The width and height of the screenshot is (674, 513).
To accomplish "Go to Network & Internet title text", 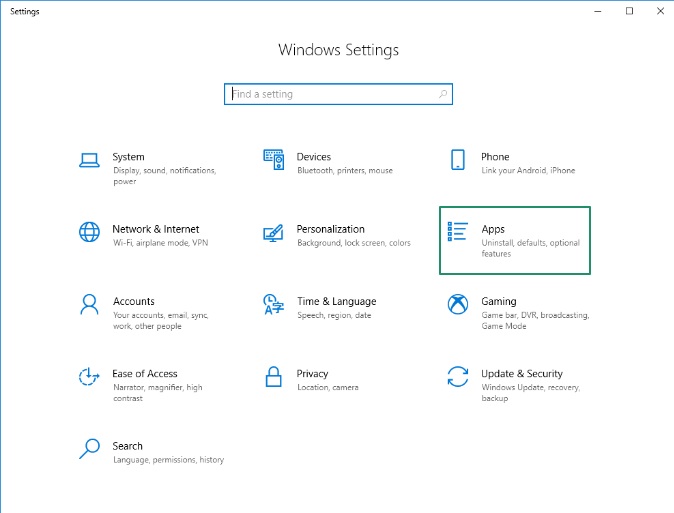I will point(156,229).
